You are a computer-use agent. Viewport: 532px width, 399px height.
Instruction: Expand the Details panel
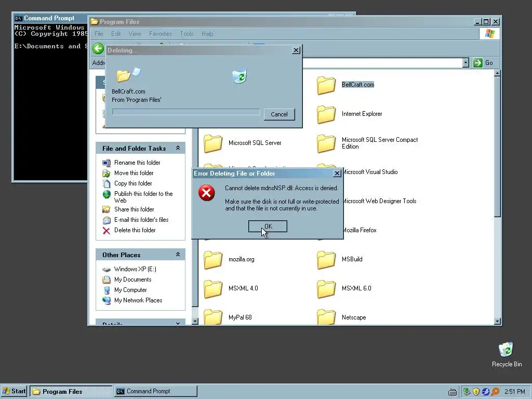pyautogui.click(x=178, y=323)
